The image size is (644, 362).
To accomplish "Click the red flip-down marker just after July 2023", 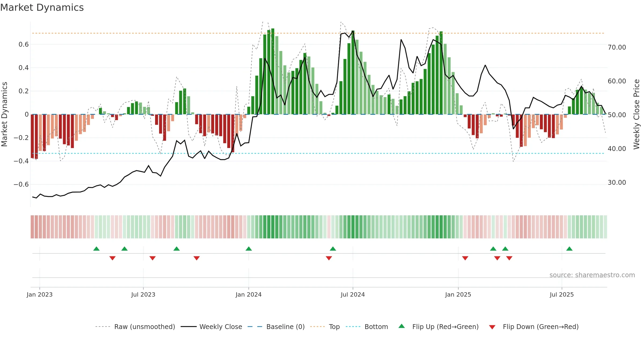I will tap(153, 258).
